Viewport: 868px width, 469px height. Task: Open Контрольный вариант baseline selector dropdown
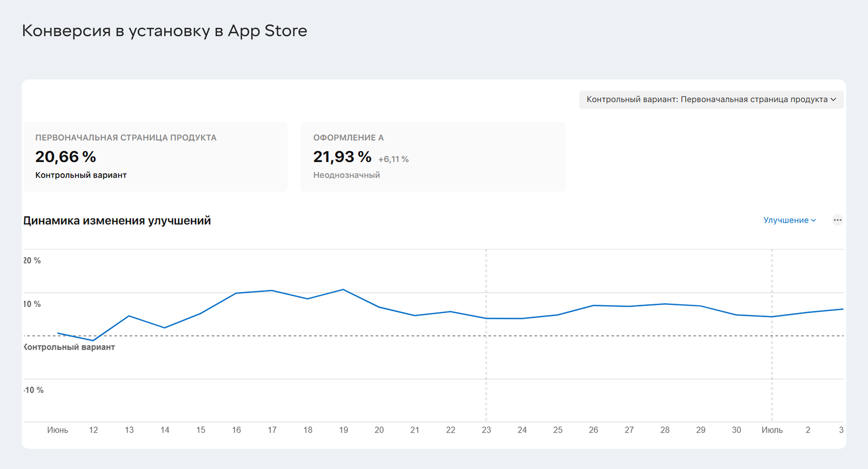pos(711,99)
